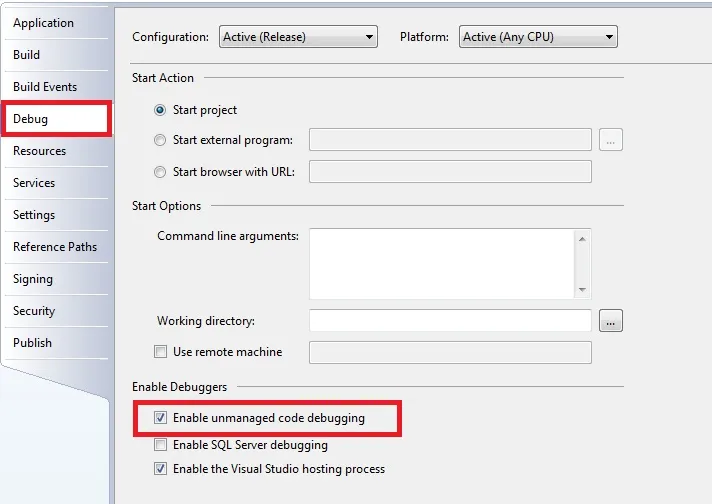Open the Publish tab
This screenshot has height=504, width=712.
tap(33, 343)
